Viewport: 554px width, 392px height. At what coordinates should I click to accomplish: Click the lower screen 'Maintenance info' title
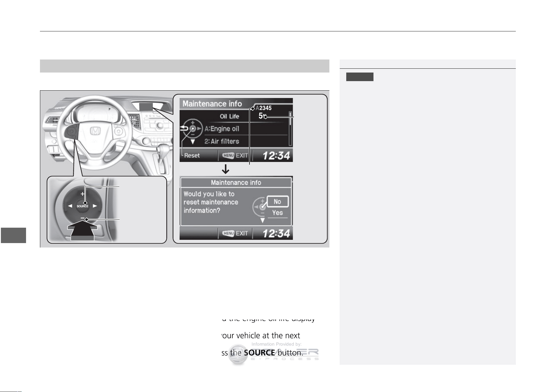236,183
